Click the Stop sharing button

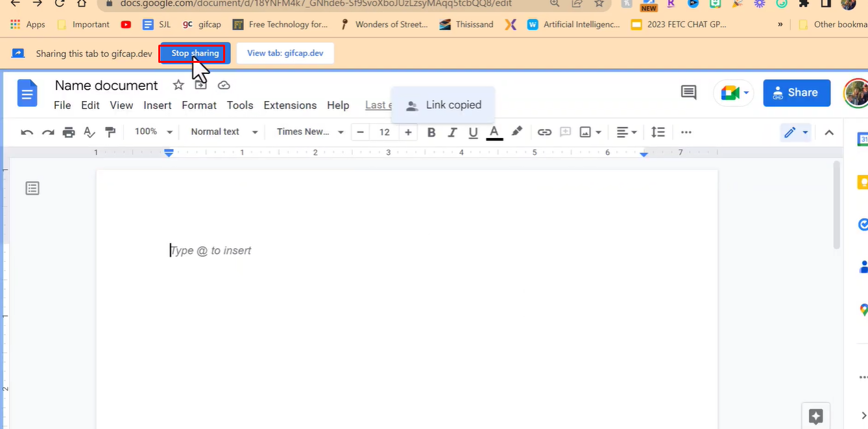point(193,53)
